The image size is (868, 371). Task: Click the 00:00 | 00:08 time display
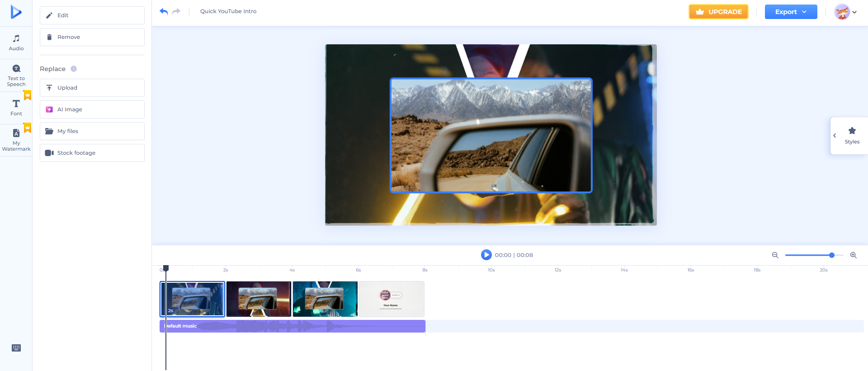[514, 255]
